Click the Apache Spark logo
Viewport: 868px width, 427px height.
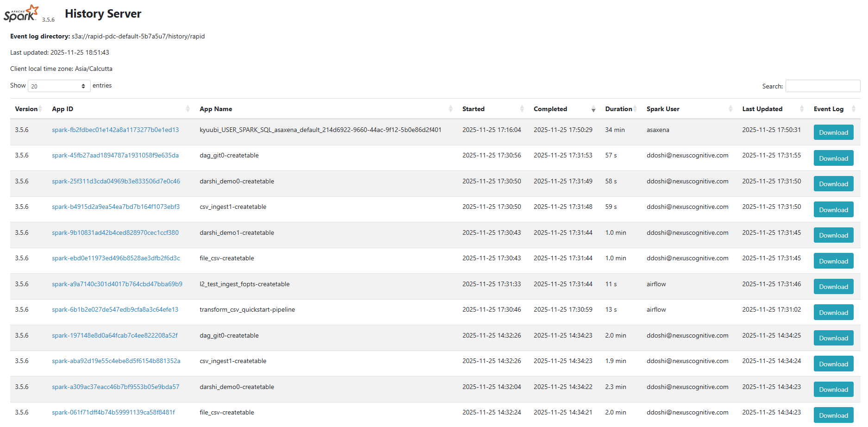21,13
